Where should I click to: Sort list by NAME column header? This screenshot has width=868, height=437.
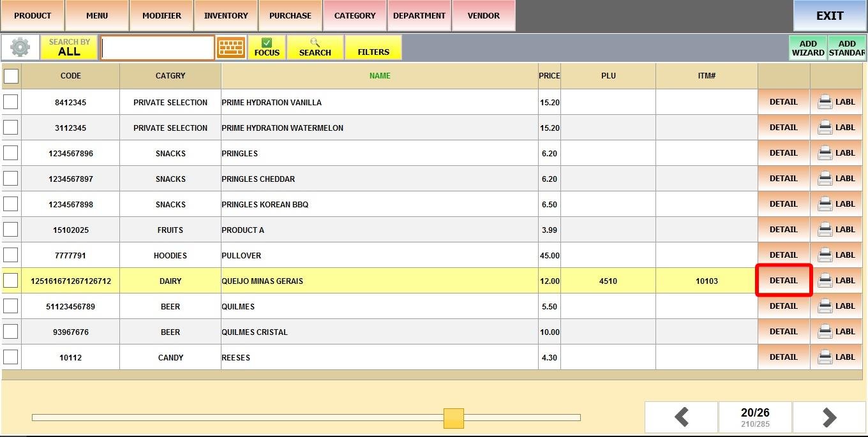380,76
